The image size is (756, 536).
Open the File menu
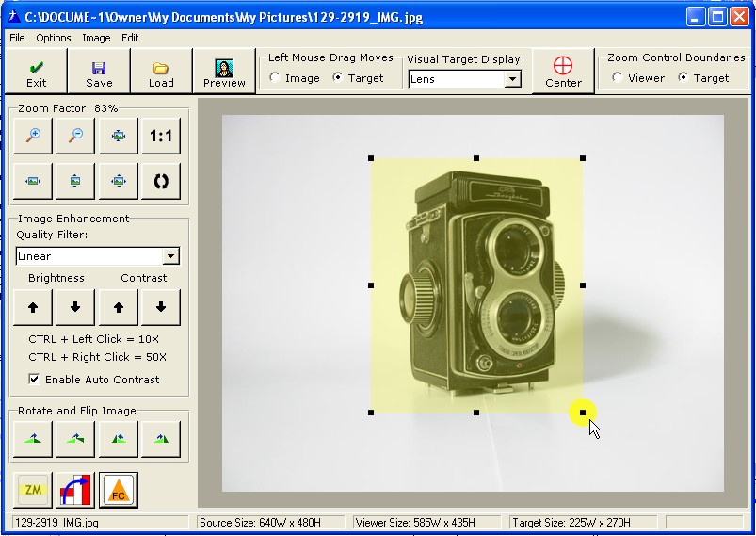17,38
